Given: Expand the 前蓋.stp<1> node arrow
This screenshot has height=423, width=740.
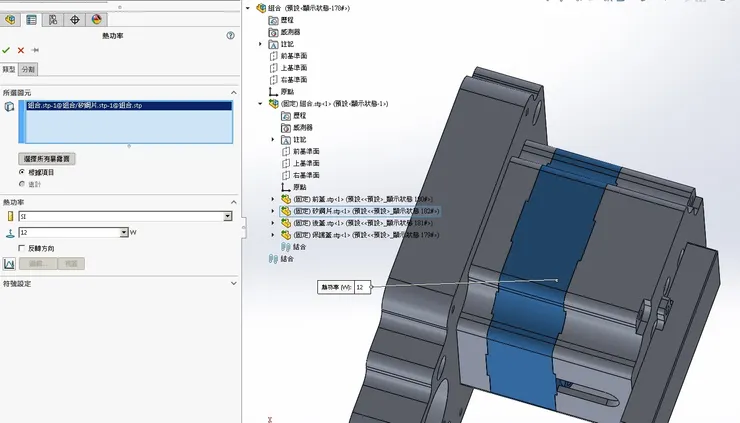Looking at the screenshot, I should (272, 199).
